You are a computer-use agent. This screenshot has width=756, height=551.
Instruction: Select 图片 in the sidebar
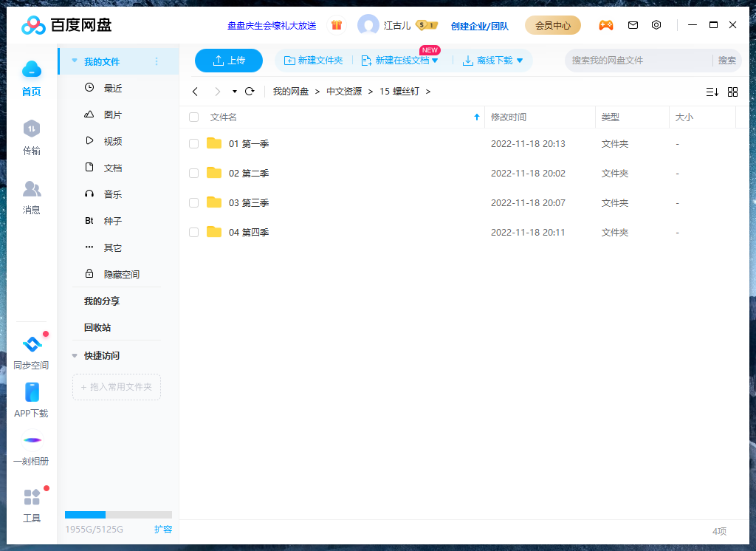click(x=112, y=115)
